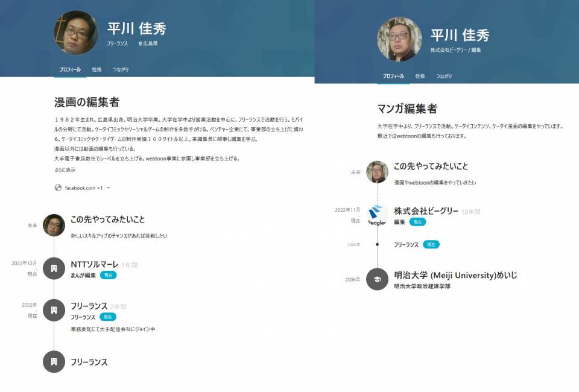Open the つながり tab on the right profile
Screen dimensions: 579x392
coord(444,77)
